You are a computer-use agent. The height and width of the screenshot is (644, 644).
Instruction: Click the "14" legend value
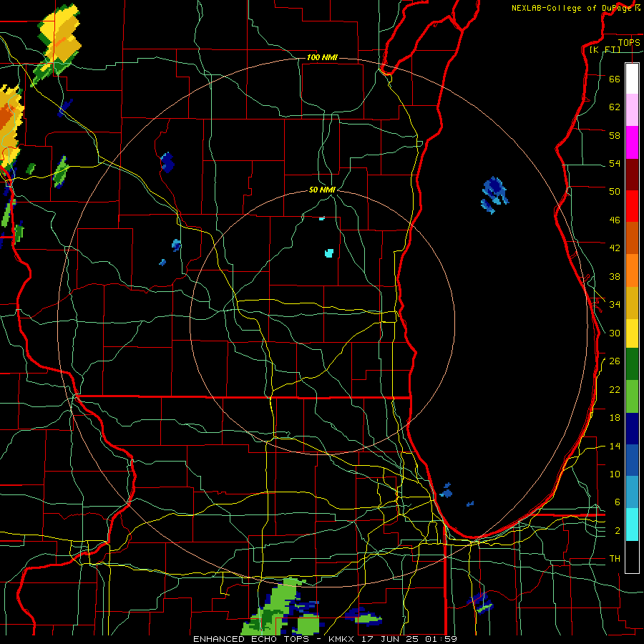(x=615, y=446)
